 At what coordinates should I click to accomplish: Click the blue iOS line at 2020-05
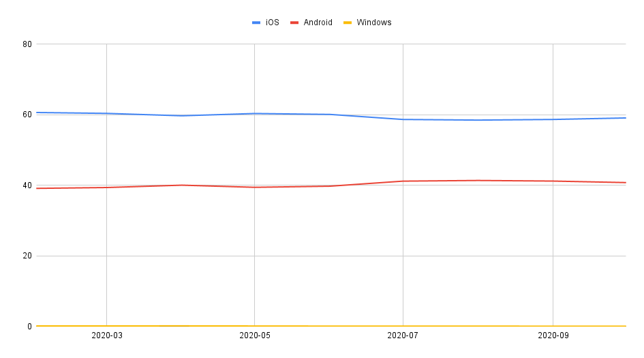[x=255, y=114]
